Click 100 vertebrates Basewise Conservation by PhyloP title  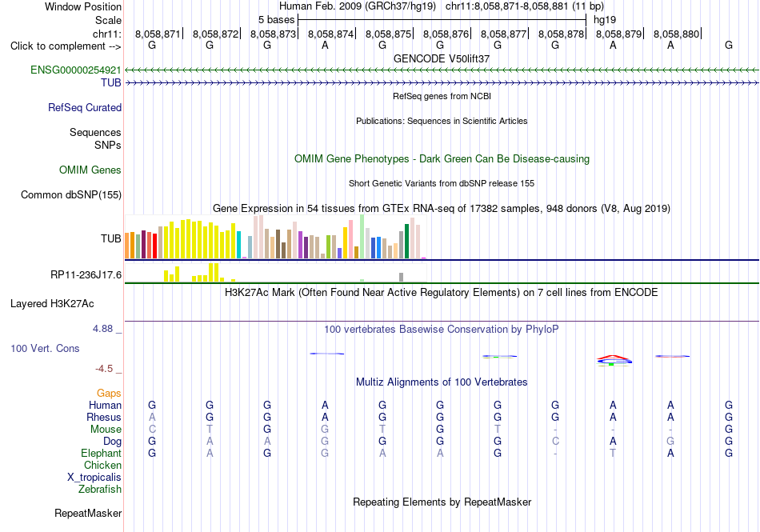click(x=442, y=330)
